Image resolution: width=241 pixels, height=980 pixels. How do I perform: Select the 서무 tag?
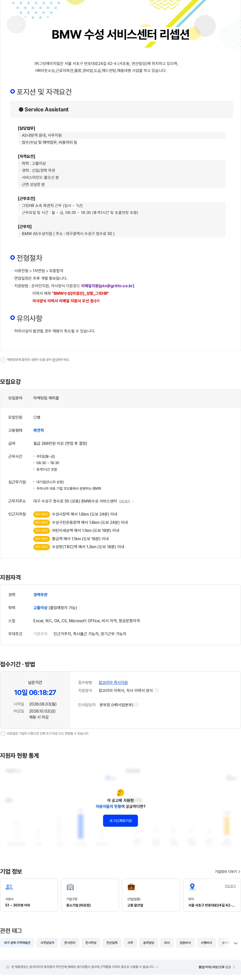(130, 943)
